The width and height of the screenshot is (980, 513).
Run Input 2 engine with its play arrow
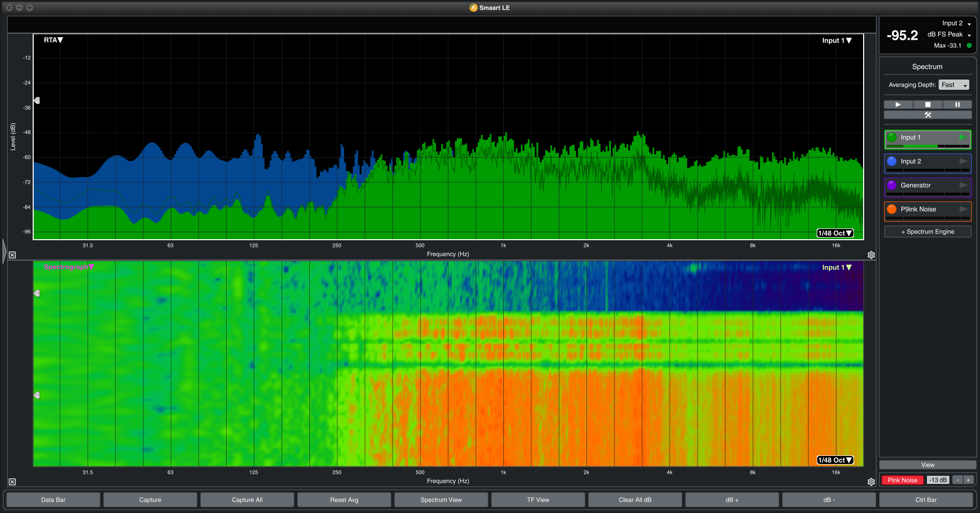tap(963, 161)
